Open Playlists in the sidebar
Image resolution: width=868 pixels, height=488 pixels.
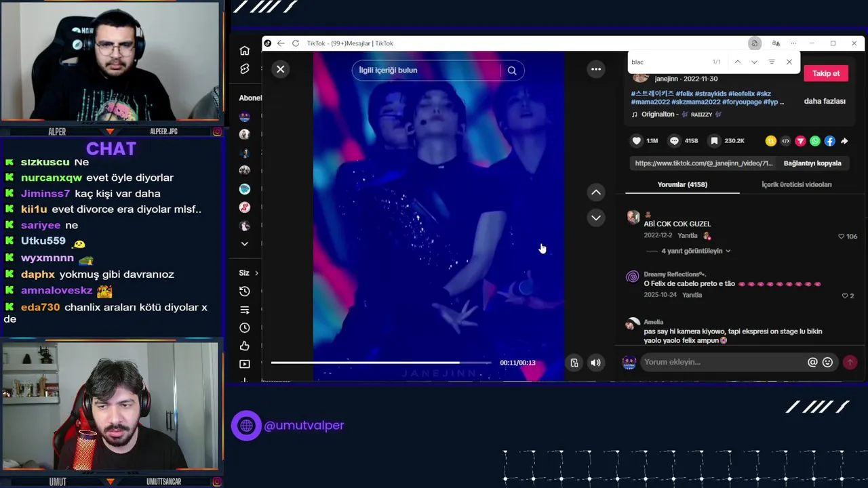coord(245,310)
